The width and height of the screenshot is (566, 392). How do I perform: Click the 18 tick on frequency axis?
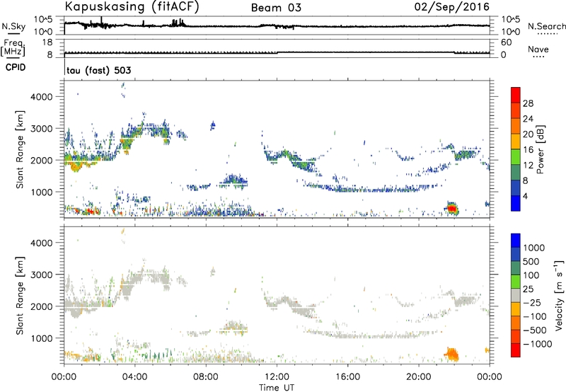coord(47,42)
